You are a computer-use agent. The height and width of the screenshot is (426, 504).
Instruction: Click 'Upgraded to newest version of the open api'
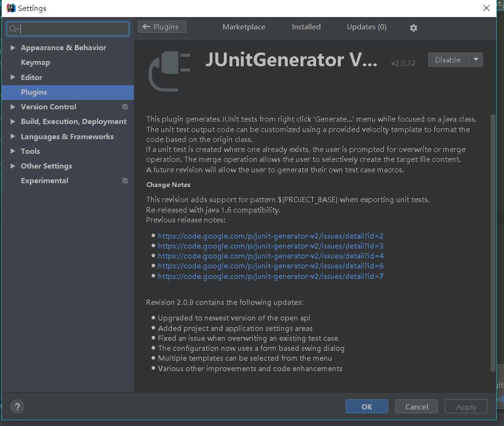pyautogui.click(x=234, y=318)
